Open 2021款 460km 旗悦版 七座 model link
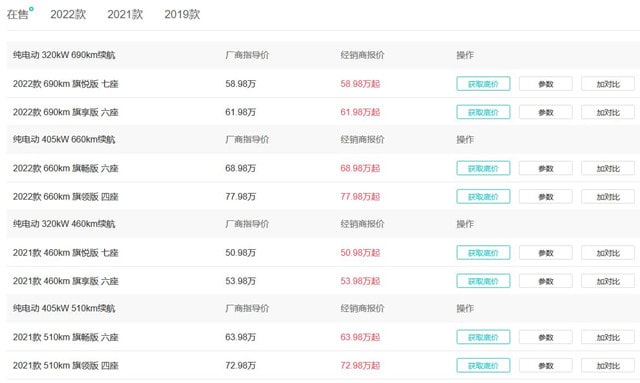640x383 pixels. (x=66, y=253)
